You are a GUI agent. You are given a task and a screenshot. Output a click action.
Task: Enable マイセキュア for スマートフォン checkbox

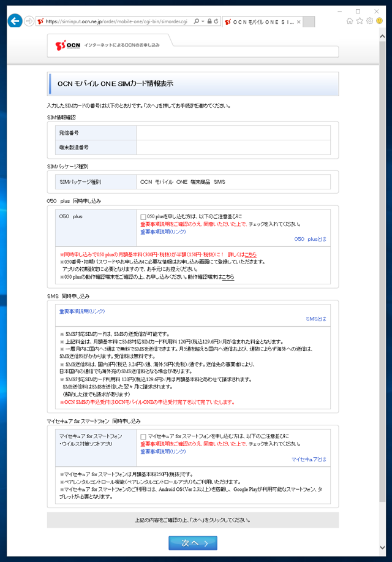[x=143, y=436]
